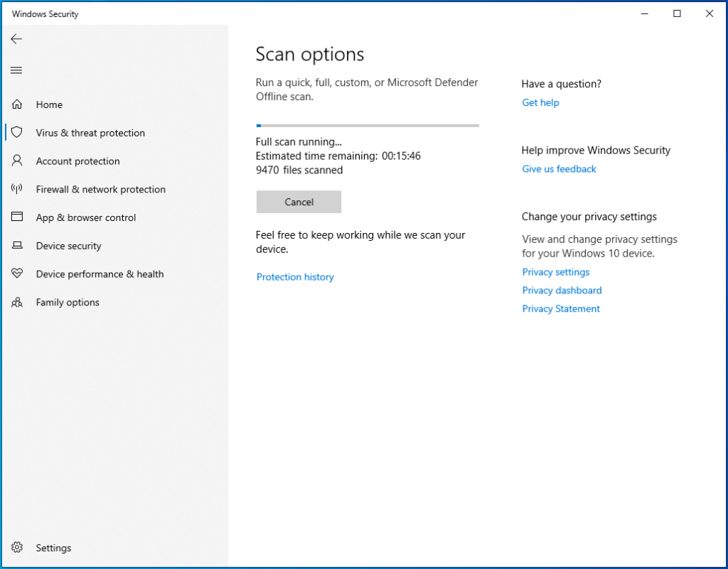728x569 pixels.
Task: Open Protection history
Action: pyautogui.click(x=295, y=277)
